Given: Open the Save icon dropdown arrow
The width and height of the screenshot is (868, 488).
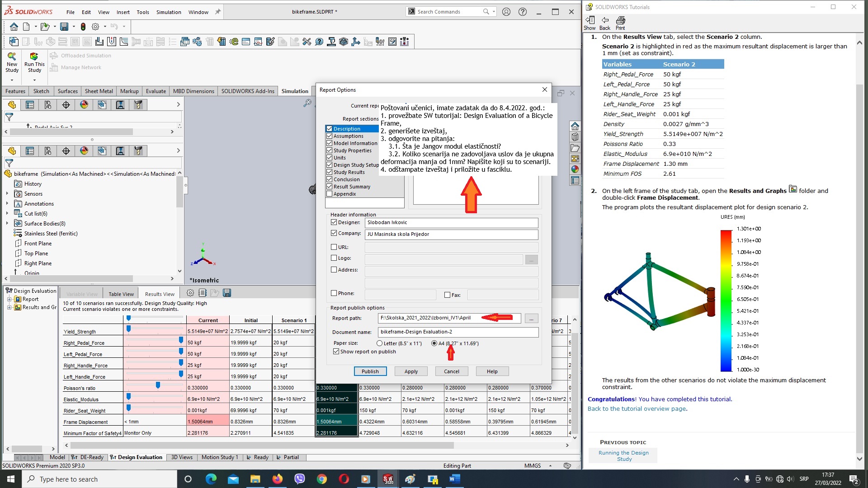Looking at the screenshot, I should (x=74, y=27).
